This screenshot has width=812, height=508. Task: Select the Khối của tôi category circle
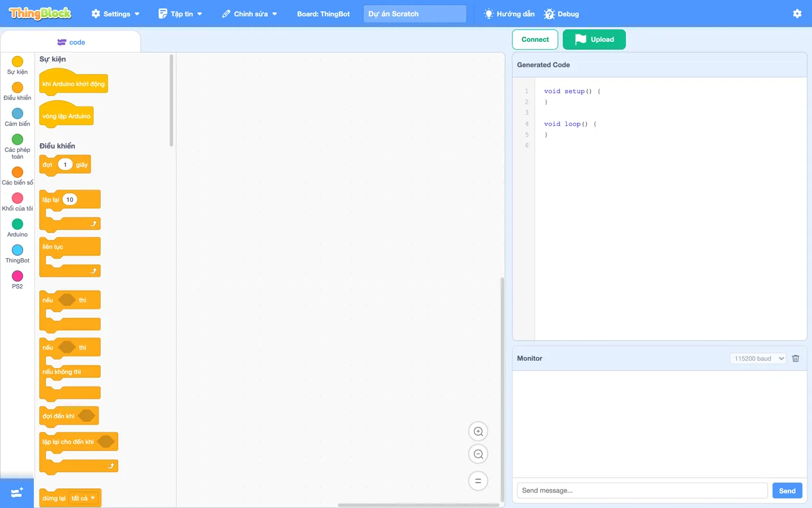[17, 198]
